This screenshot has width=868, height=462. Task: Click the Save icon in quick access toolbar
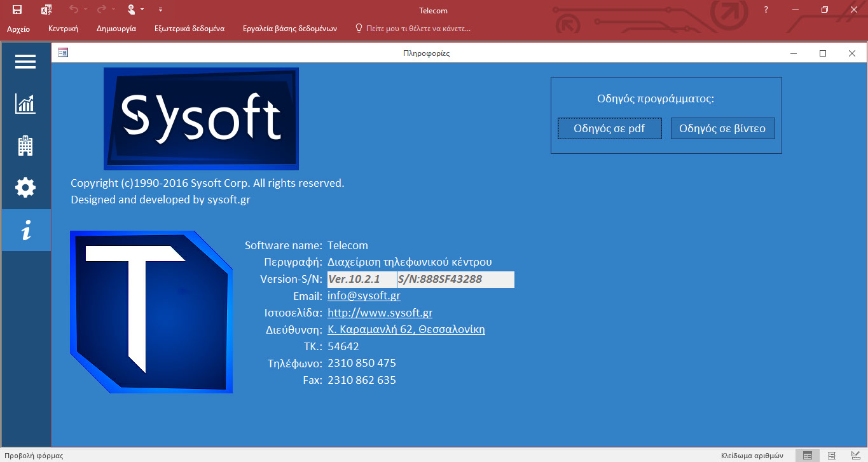(17, 10)
